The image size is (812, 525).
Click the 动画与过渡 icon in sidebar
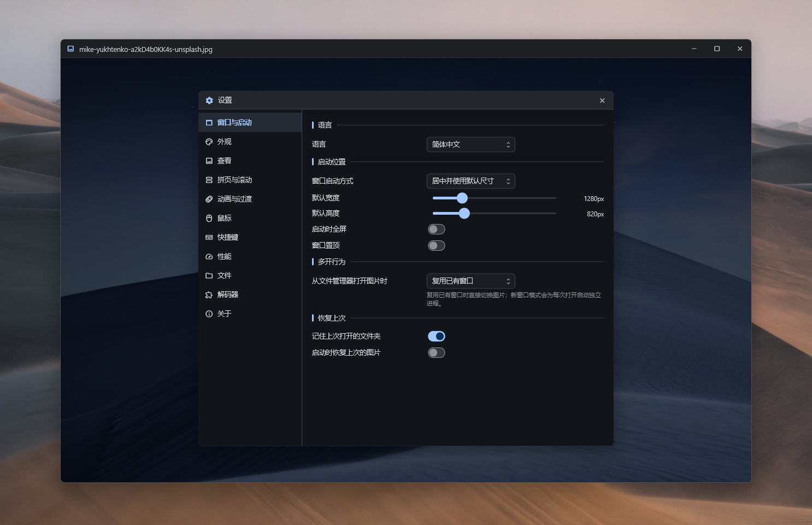209,199
